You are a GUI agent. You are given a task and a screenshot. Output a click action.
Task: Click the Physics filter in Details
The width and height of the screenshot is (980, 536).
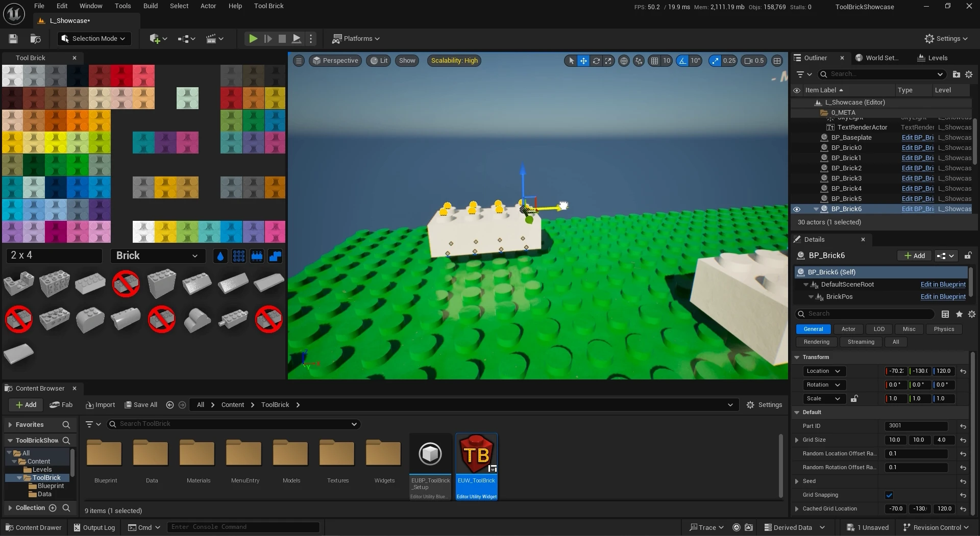(944, 329)
